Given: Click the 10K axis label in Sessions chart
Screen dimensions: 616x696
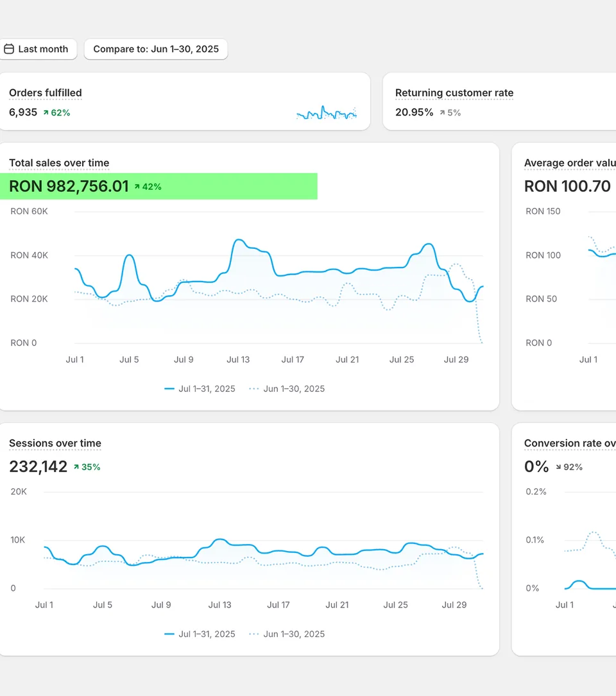Looking at the screenshot, I should point(18,539).
